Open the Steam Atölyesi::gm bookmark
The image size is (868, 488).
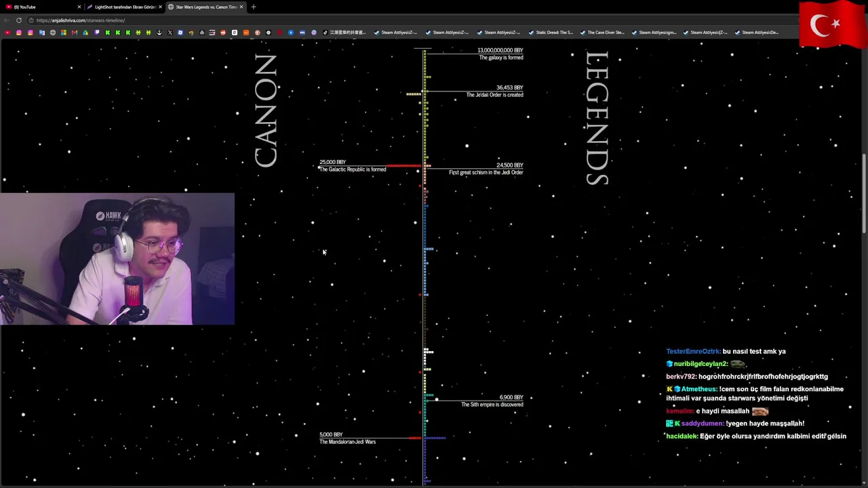tap(654, 33)
